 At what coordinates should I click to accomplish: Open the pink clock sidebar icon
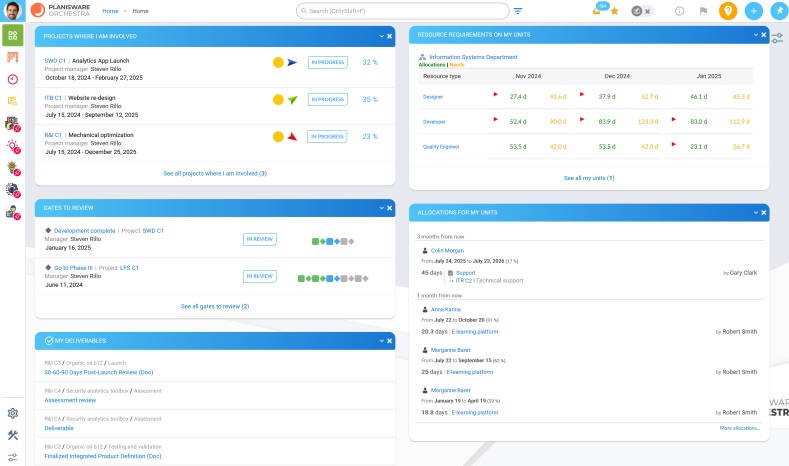click(x=13, y=79)
